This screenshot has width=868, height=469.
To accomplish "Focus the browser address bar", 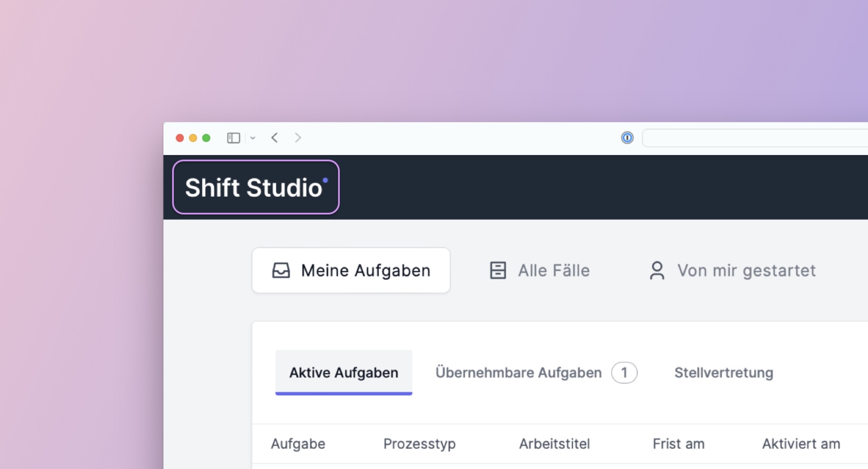I will (x=755, y=138).
